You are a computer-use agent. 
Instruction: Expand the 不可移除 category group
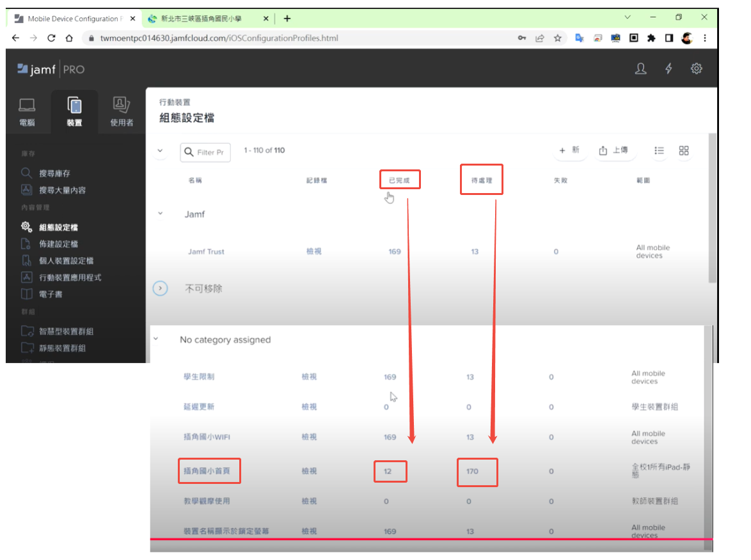(160, 288)
